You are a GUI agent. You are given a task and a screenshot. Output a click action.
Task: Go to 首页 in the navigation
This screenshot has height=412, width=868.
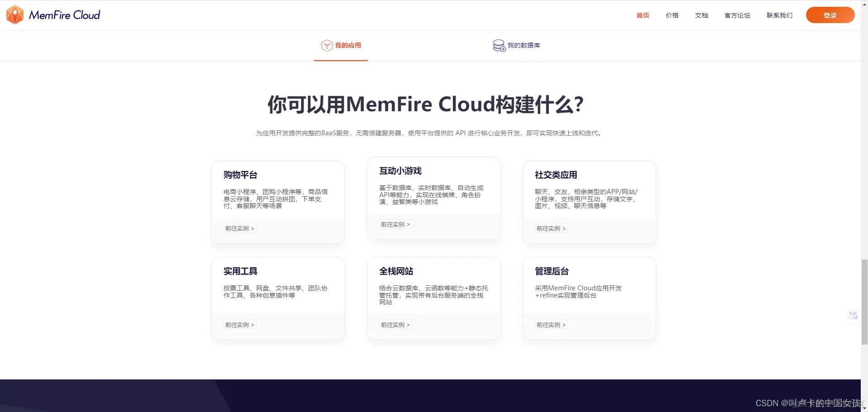[643, 15]
